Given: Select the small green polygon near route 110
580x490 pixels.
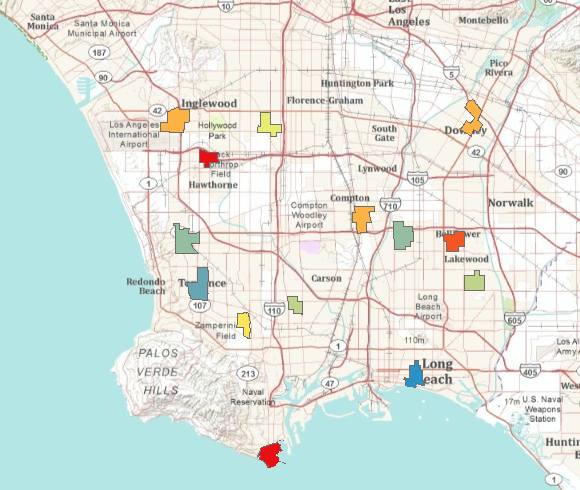Looking at the screenshot, I should (x=295, y=305).
